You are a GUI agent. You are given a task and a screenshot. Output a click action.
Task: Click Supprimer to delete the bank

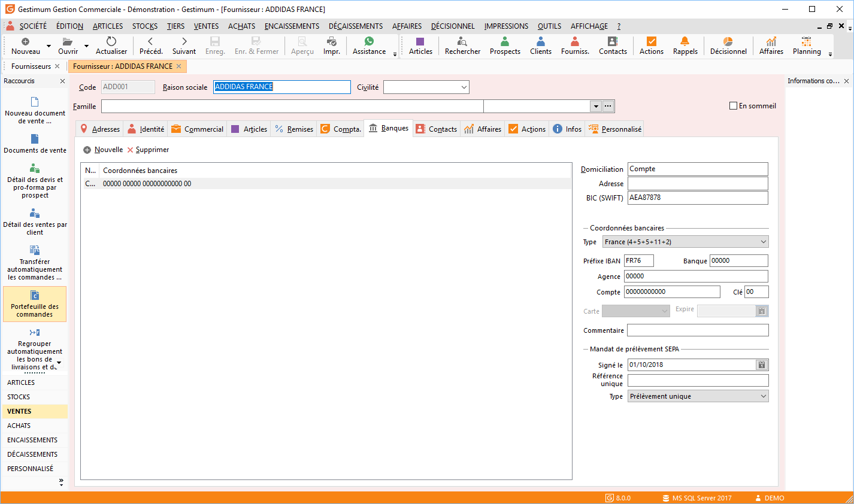click(148, 150)
